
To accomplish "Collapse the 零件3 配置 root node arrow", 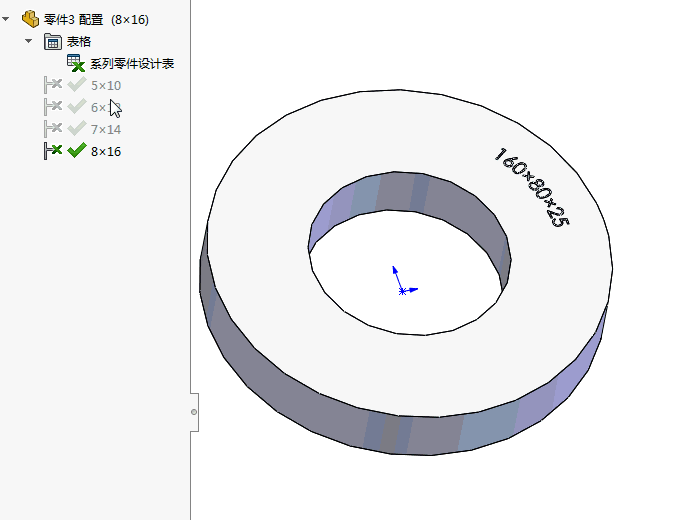I will pos(5,19).
